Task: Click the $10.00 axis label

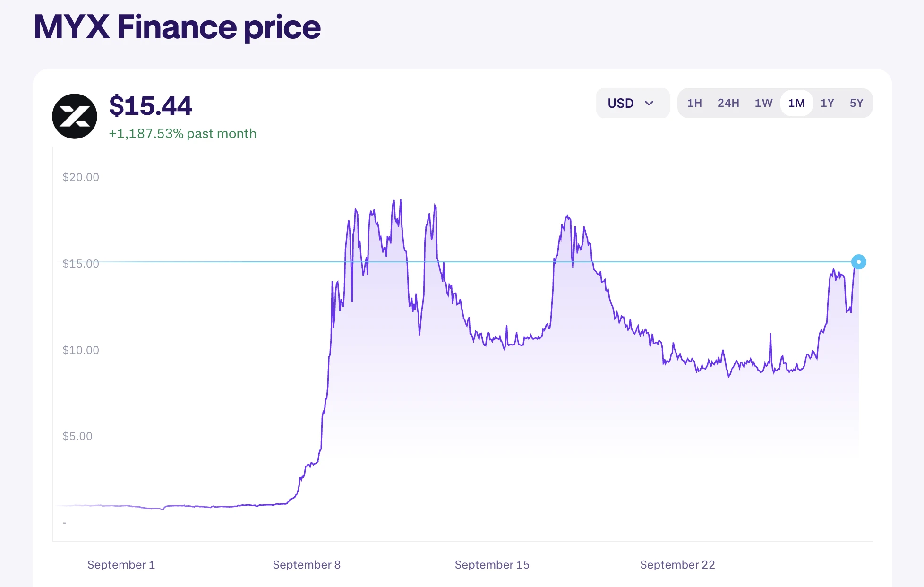Action: click(81, 350)
